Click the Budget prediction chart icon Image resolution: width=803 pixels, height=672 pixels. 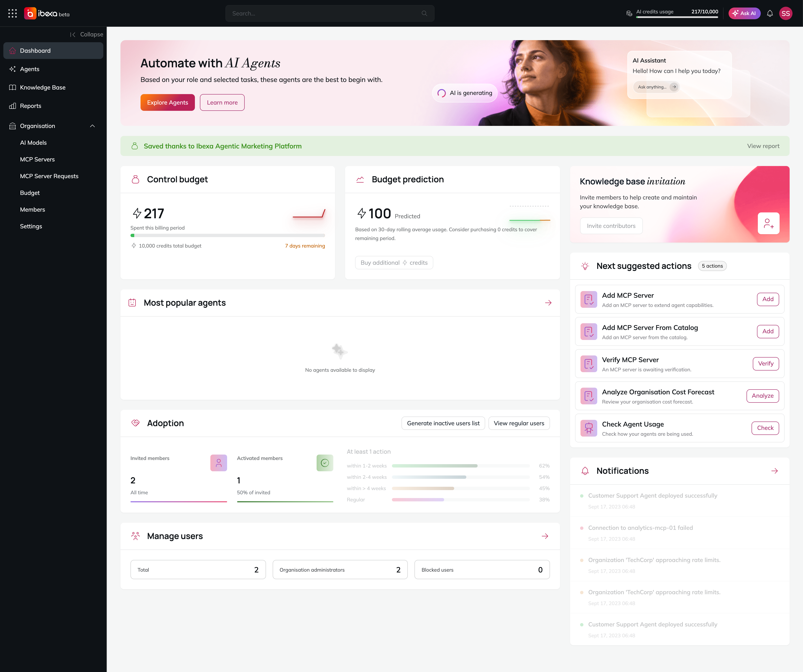click(360, 179)
